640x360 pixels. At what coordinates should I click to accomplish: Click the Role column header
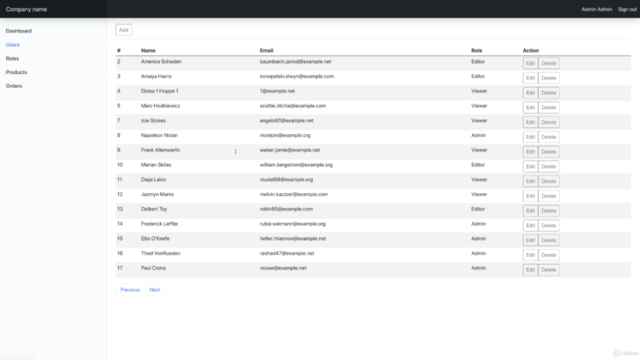(476, 51)
